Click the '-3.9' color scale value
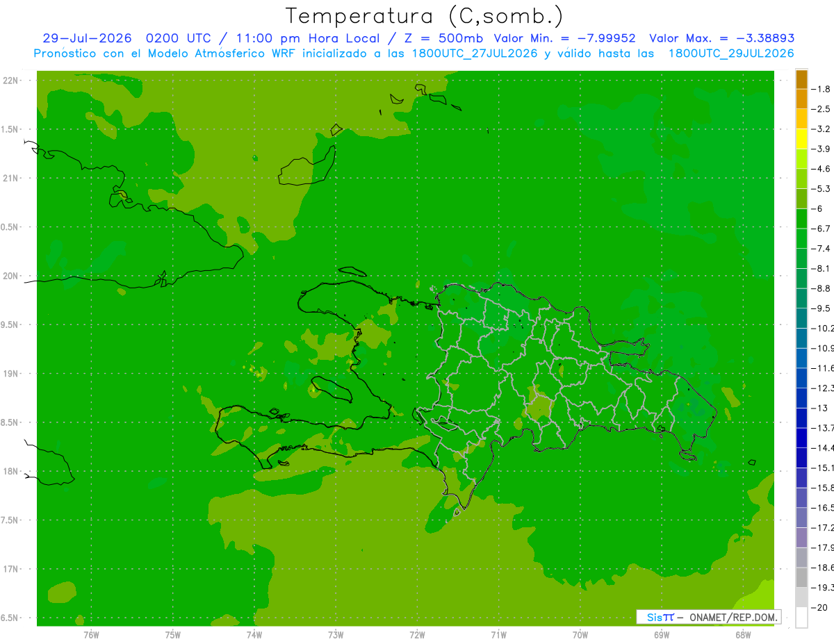Viewport: 834px width, 644px height. click(x=821, y=149)
